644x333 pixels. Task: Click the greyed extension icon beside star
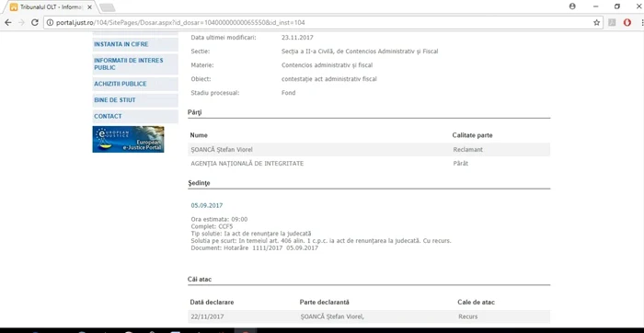612,23
